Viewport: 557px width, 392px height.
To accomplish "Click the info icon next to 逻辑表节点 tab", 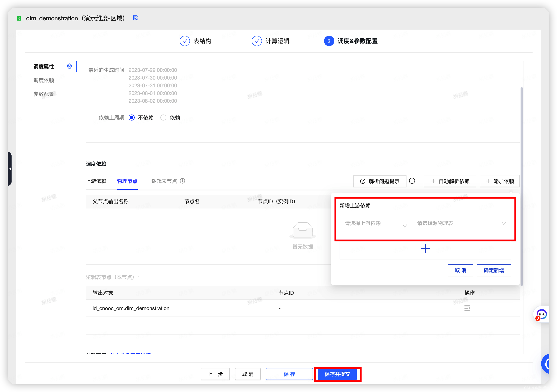I will pyautogui.click(x=182, y=181).
